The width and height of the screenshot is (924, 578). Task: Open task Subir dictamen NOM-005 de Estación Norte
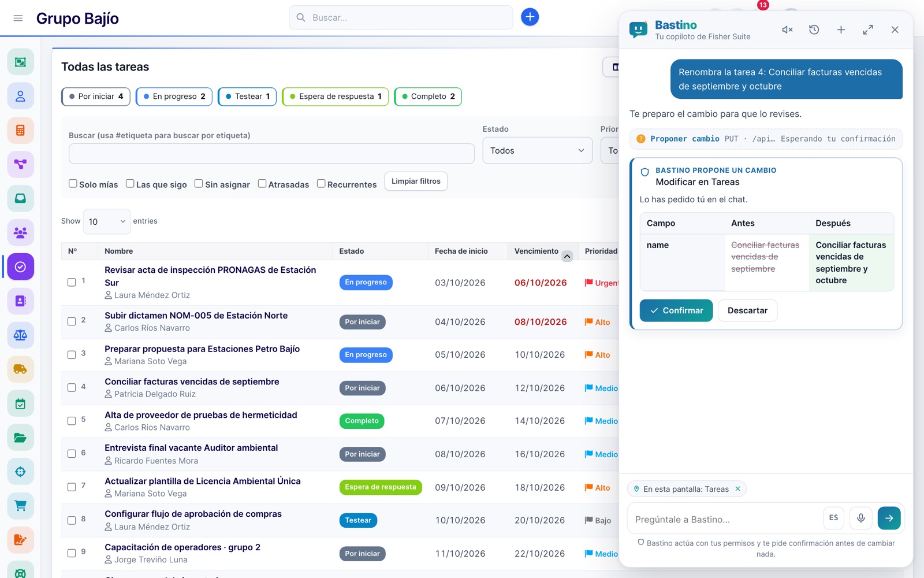click(196, 316)
